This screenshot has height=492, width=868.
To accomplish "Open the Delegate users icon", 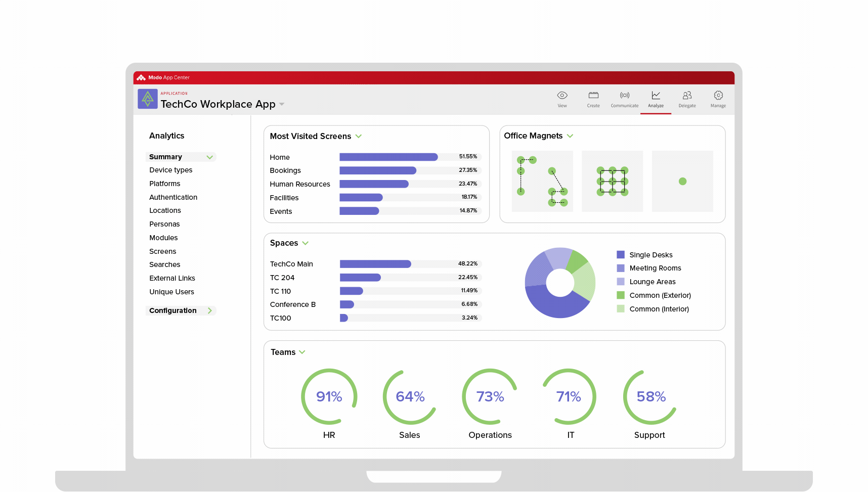I will (687, 96).
